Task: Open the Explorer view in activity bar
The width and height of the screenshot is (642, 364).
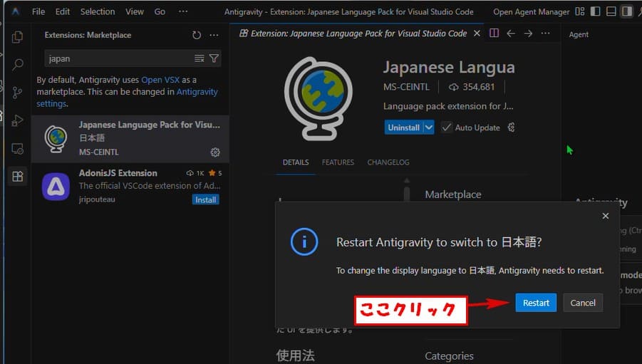Action: pos(18,37)
